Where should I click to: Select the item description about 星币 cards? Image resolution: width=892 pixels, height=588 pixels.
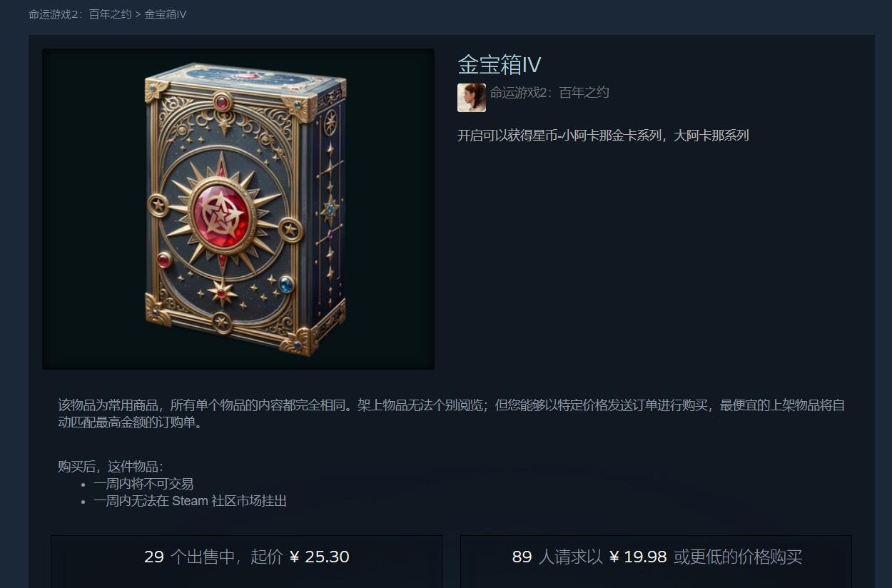(603, 135)
